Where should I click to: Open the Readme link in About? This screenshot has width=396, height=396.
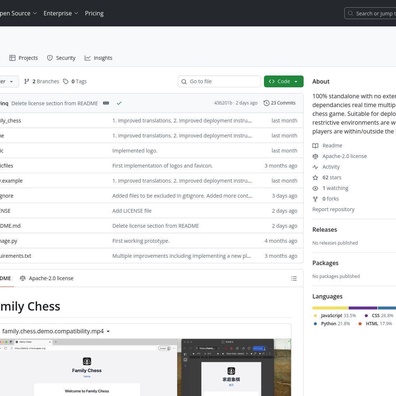click(x=332, y=145)
